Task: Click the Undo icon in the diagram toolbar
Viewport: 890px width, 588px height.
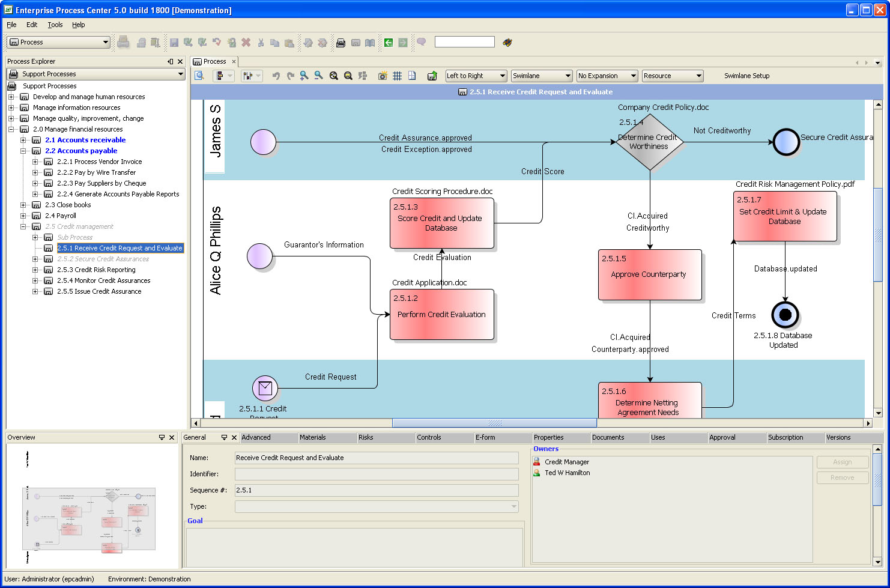Action: tap(276, 75)
